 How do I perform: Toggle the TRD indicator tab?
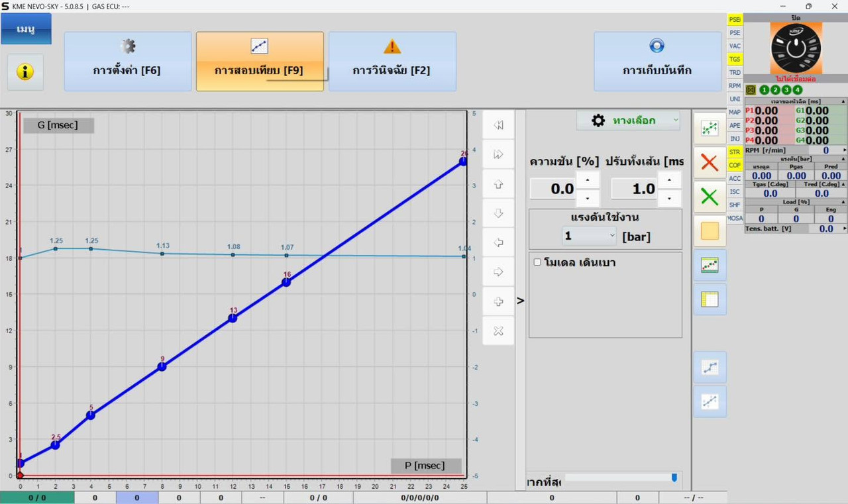pyautogui.click(x=735, y=72)
